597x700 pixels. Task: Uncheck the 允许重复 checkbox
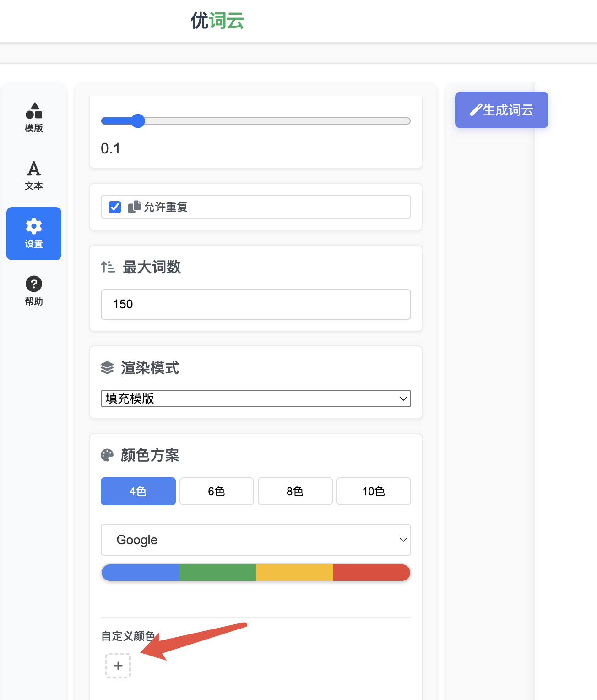click(114, 207)
